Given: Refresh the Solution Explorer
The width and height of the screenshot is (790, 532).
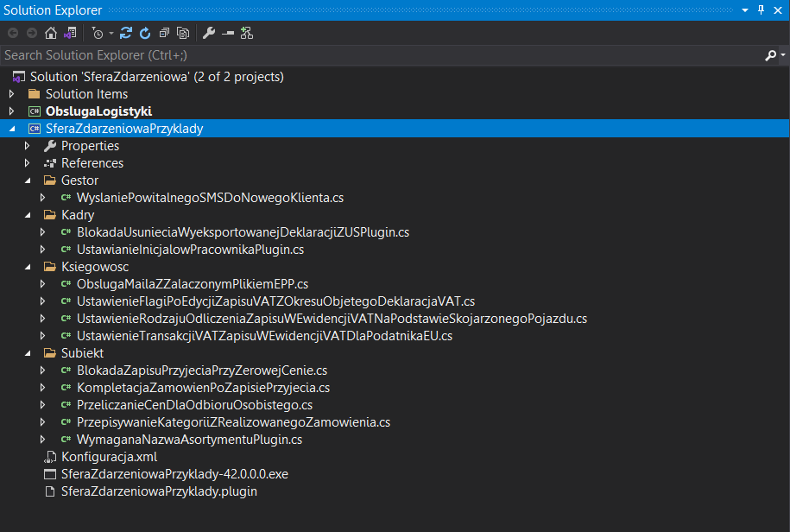Looking at the screenshot, I should point(145,33).
